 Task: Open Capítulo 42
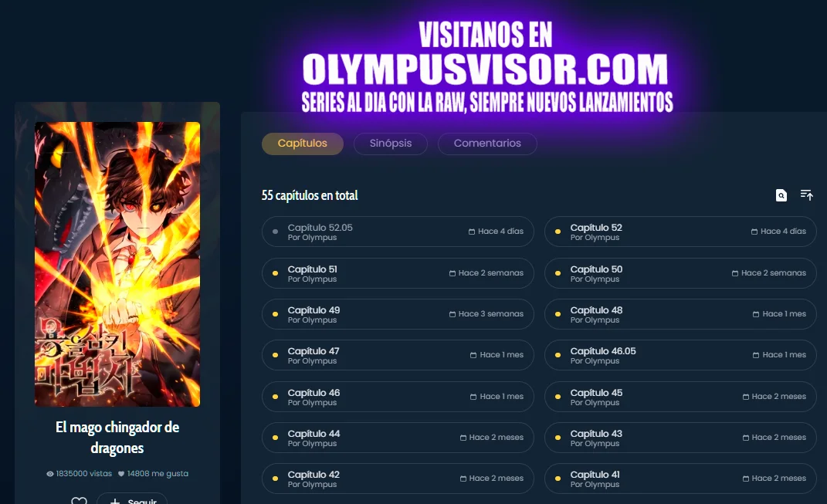click(398, 479)
